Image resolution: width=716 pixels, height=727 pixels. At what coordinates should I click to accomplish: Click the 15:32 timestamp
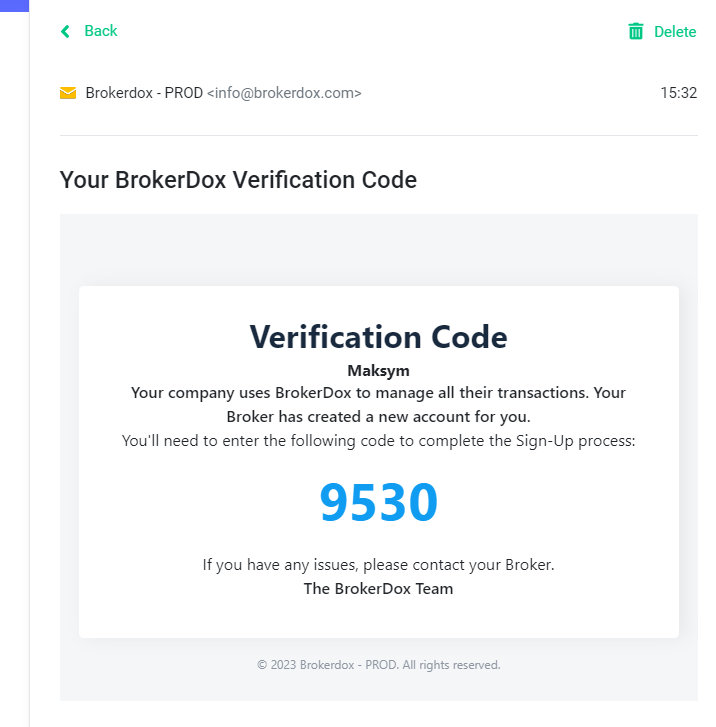coord(678,93)
